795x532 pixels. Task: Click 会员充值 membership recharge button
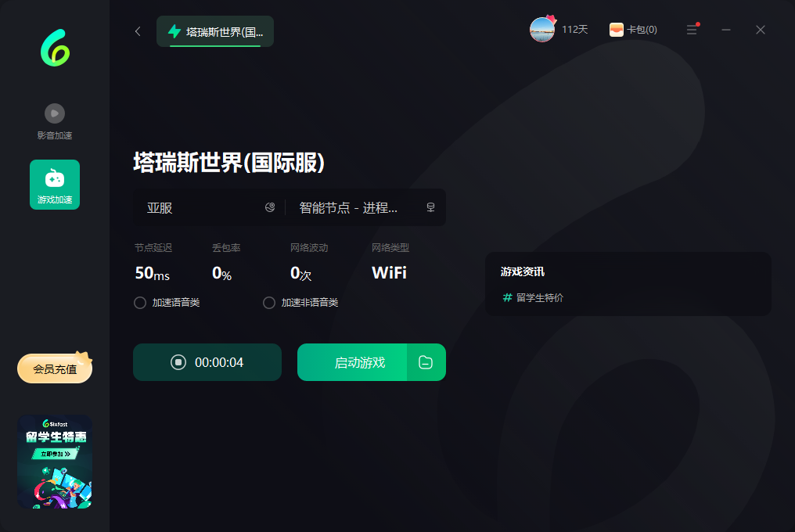coord(55,368)
